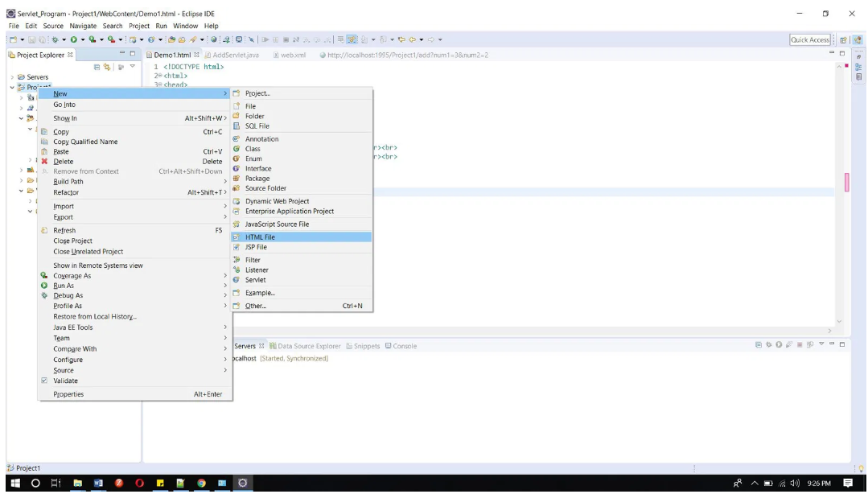Click the Run As green play icon
The width and height of the screenshot is (868, 494).
(45, 286)
